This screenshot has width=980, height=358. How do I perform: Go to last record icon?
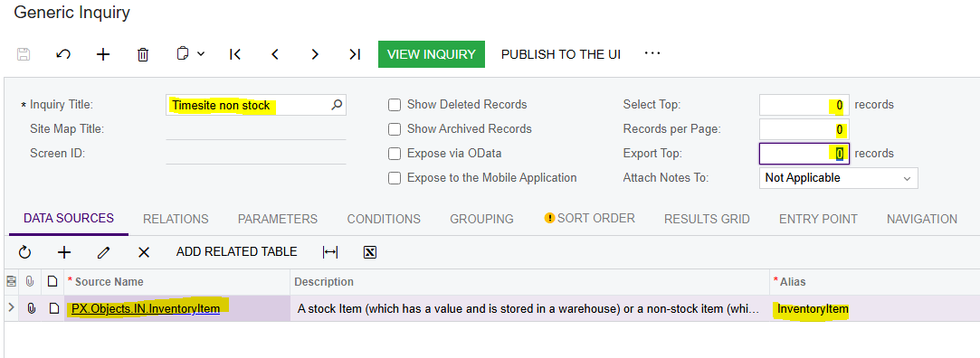tap(355, 54)
